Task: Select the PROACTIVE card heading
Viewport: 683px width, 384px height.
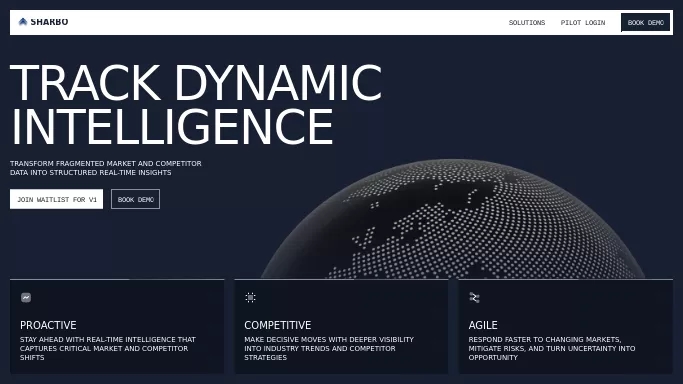Action: [x=48, y=325]
